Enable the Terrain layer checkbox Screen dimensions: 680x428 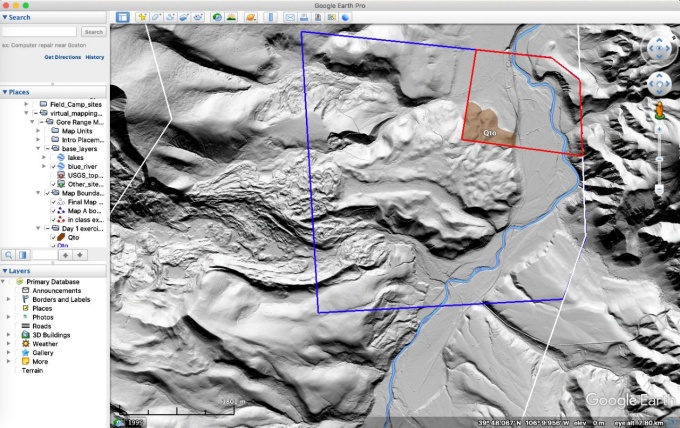pos(15,370)
